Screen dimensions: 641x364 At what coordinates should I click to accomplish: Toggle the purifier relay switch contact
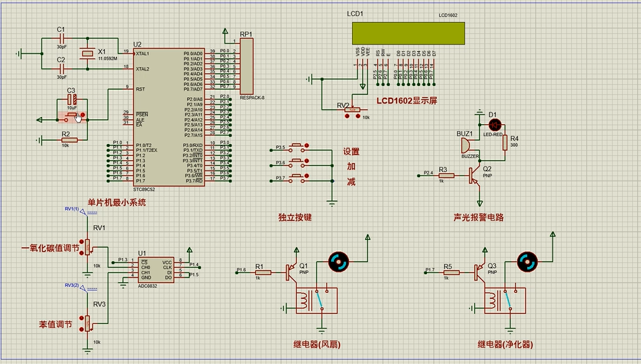coord(510,301)
